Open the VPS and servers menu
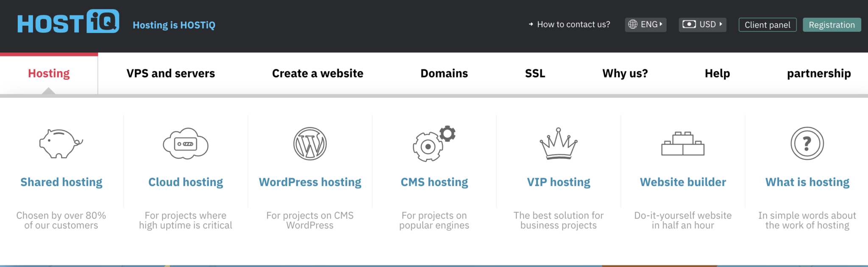The width and height of the screenshot is (868, 267). [171, 73]
